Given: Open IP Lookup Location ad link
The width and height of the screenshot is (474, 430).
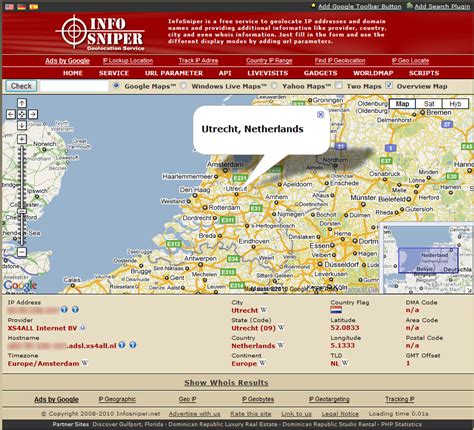Looking at the screenshot, I should 128,60.
